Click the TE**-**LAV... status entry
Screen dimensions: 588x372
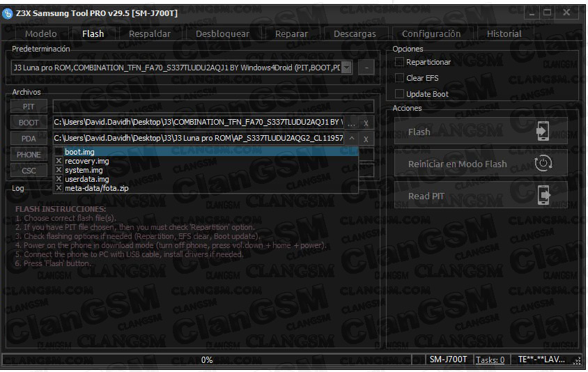click(x=541, y=359)
